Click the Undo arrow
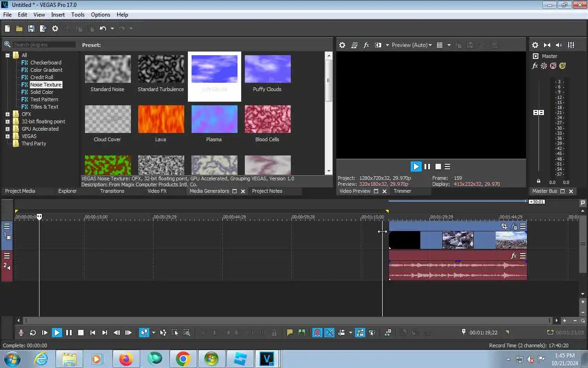Image resolution: width=588 pixels, height=368 pixels. (102, 29)
